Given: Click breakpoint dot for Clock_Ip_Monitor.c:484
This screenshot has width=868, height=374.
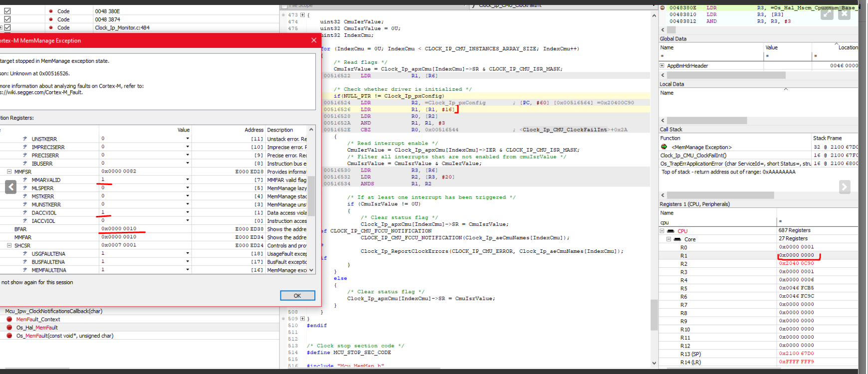Looking at the screenshot, I should point(51,27).
